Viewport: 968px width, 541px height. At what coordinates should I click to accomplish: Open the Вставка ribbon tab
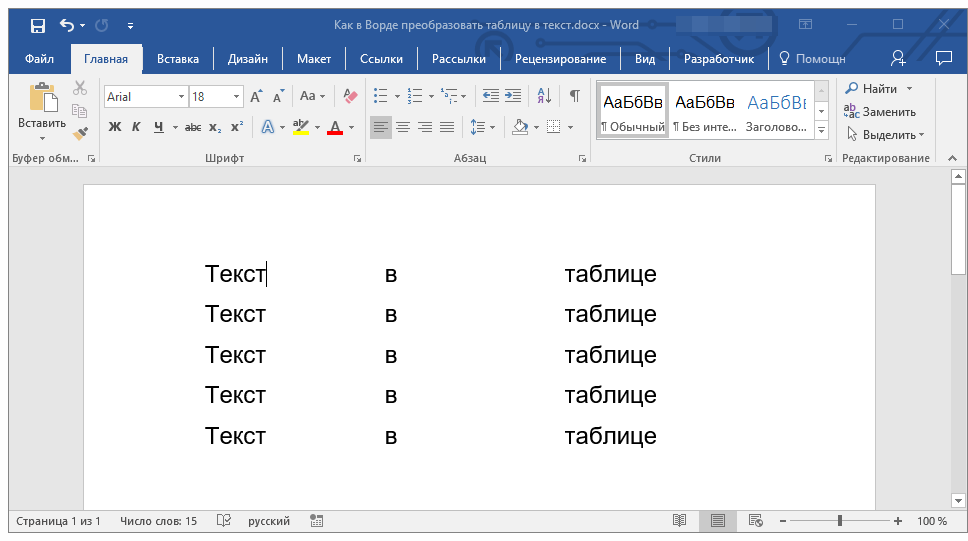tap(178, 59)
